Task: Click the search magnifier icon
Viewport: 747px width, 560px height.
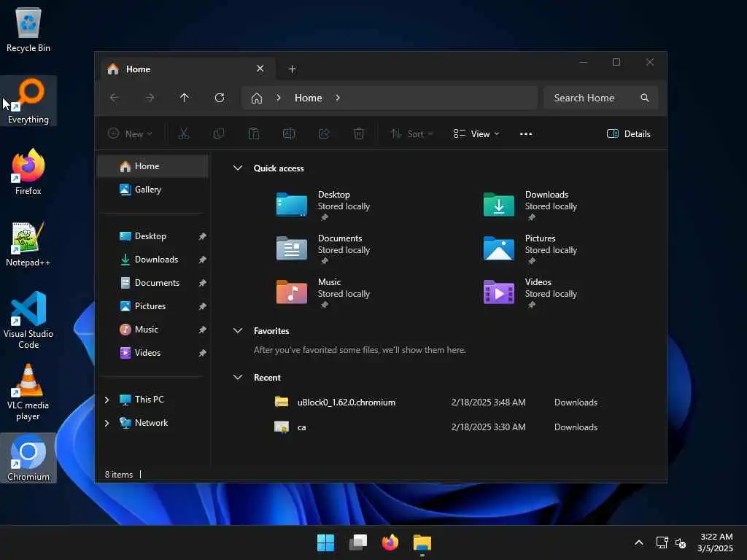Action: pyautogui.click(x=645, y=98)
